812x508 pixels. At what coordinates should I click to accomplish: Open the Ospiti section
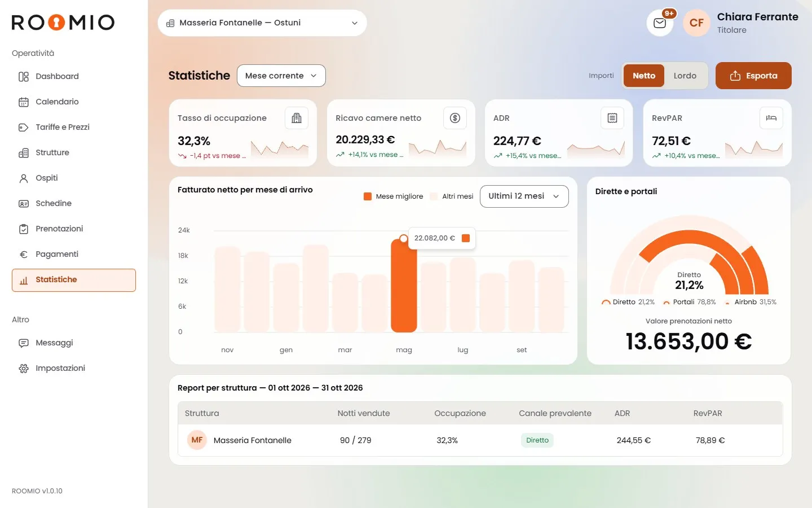(74, 178)
